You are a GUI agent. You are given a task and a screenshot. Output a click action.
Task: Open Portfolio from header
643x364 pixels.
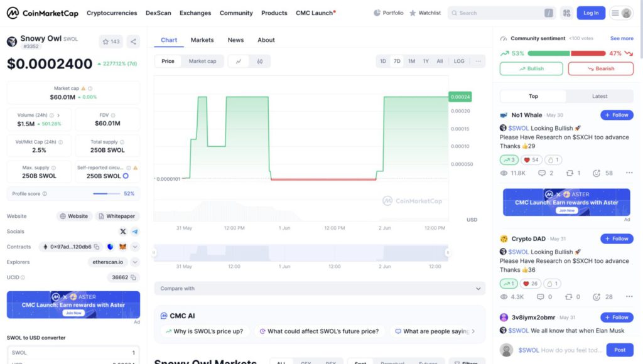click(388, 13)
